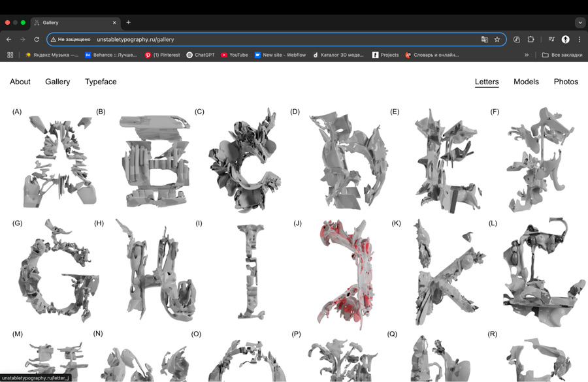
Task: Open a new browser tab
Action: (x=128, y=22)
